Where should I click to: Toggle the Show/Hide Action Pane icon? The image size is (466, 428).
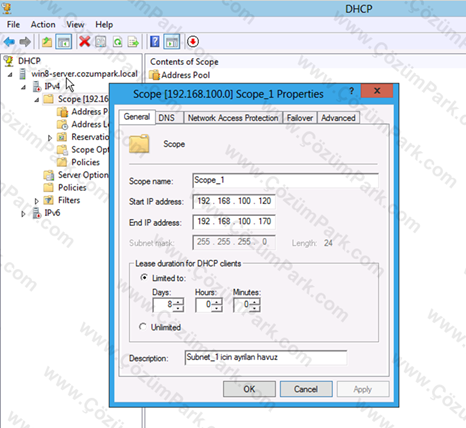coord(172,42)
